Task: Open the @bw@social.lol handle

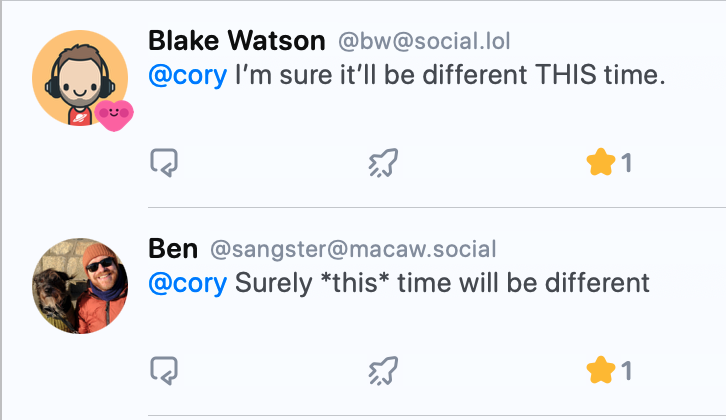Action: point(424,41)
